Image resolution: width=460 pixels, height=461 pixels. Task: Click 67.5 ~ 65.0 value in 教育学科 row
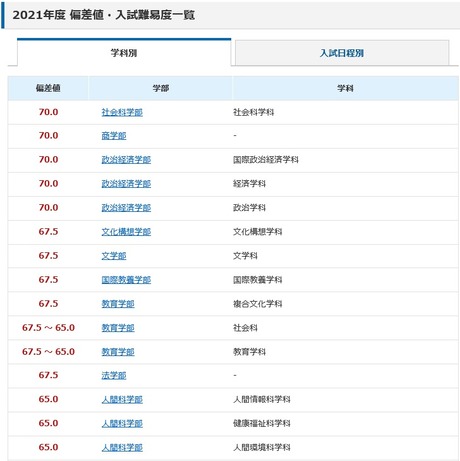[48, 352]
